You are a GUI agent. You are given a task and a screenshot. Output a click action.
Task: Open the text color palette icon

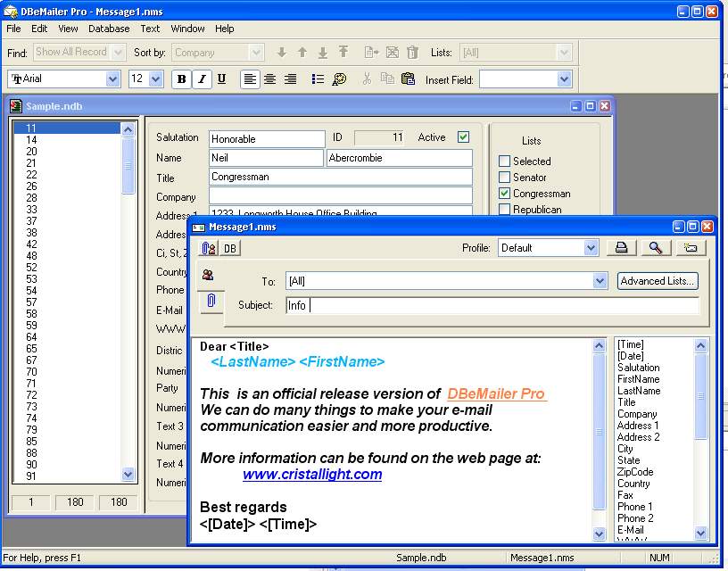tap(339, 79)
